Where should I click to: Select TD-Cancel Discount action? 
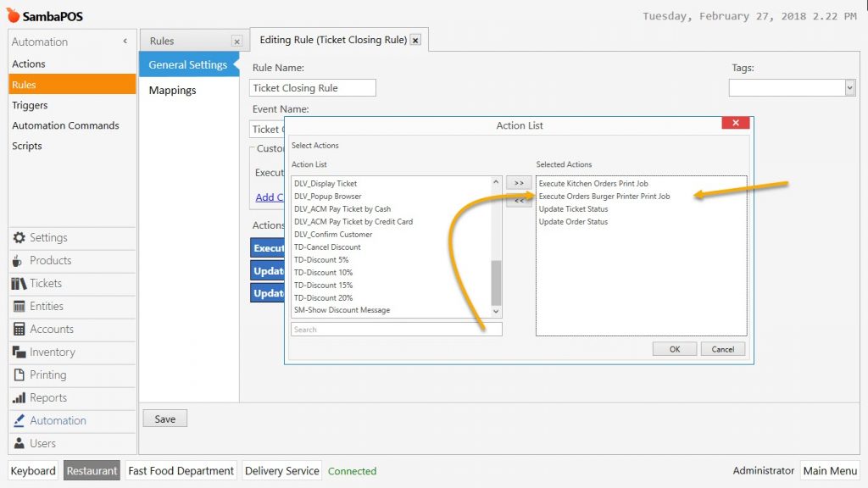click(327, 247)
